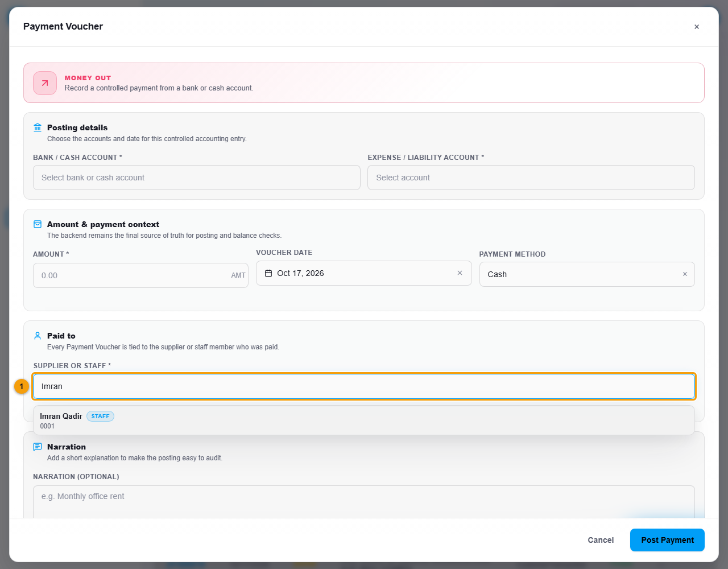The height and width of the screenshot is (569, 728).
Task: Open the Voucher Date picker field
Action: point(364,273)
